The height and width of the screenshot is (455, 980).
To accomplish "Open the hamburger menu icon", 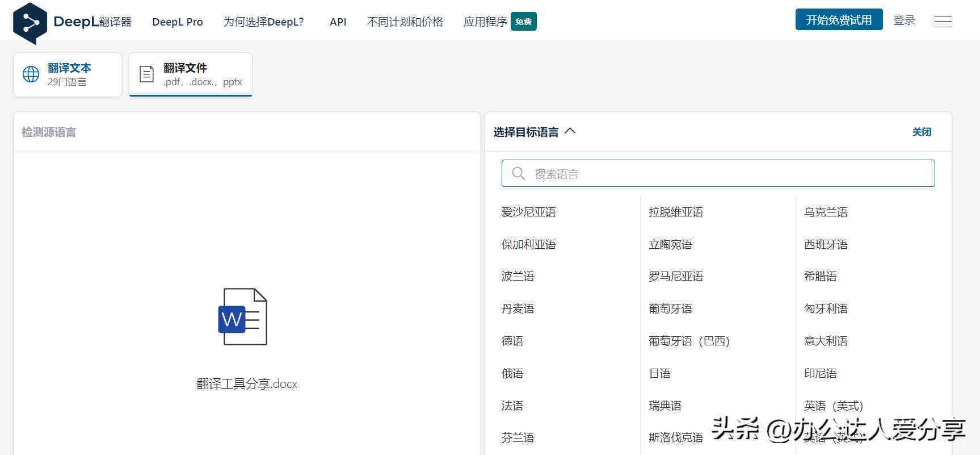I will (943, 22).
